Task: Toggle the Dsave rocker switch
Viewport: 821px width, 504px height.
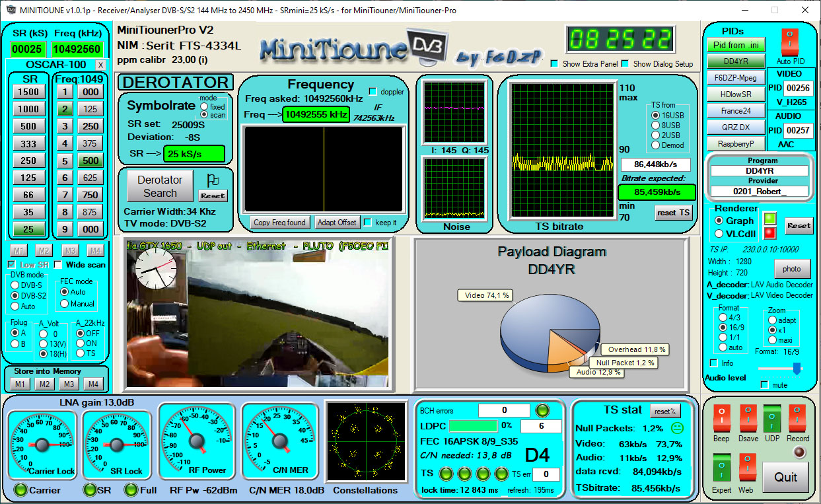Action: point(748,419)
